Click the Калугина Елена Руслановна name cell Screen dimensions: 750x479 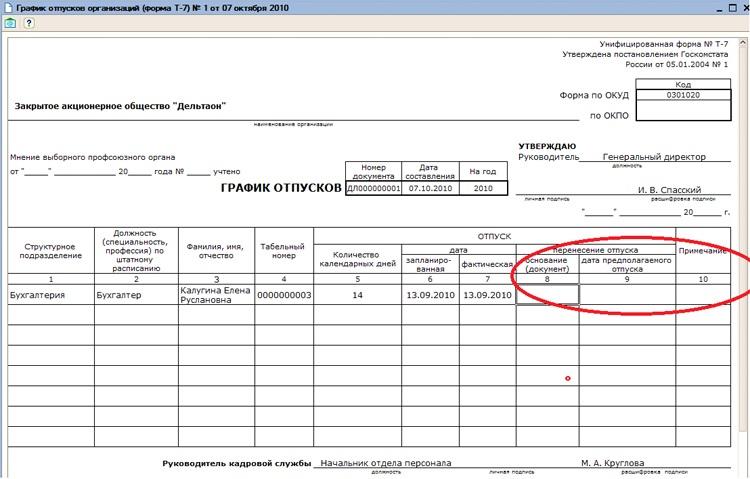(x=215, y=295)
